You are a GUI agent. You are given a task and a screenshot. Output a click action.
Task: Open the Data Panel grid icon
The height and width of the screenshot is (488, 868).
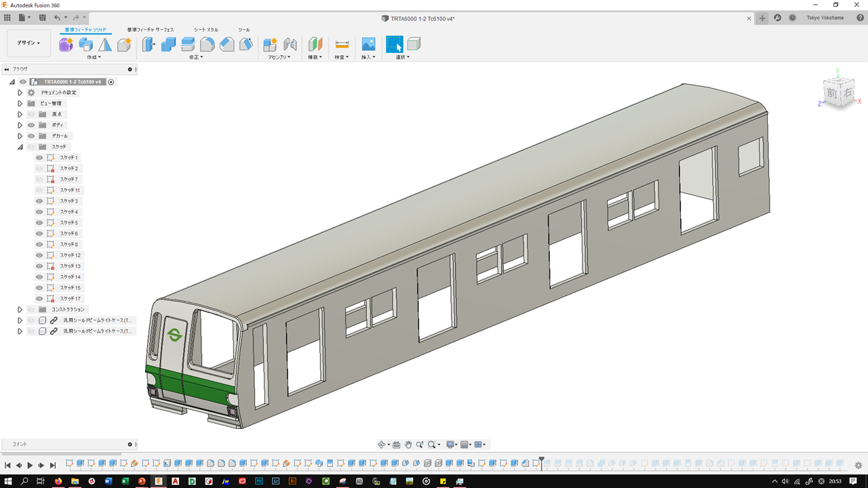[x=7, y=18]
